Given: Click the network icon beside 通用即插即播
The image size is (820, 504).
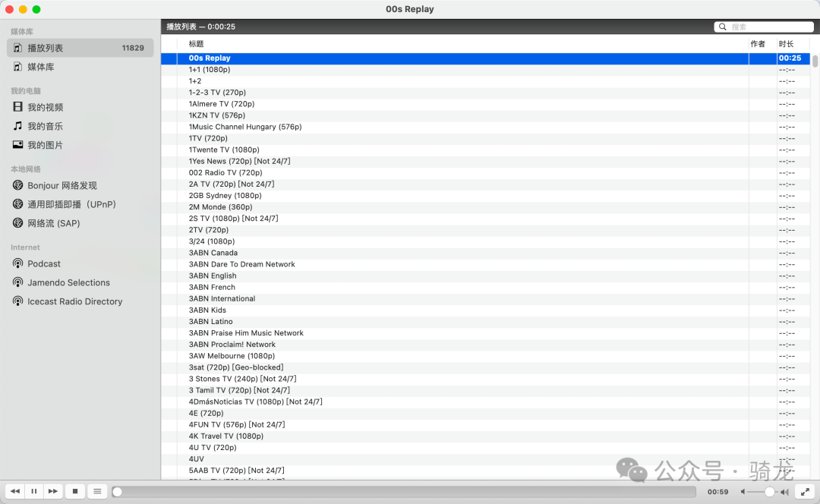Looking at the screenshot, I should [x=17, y=204].
